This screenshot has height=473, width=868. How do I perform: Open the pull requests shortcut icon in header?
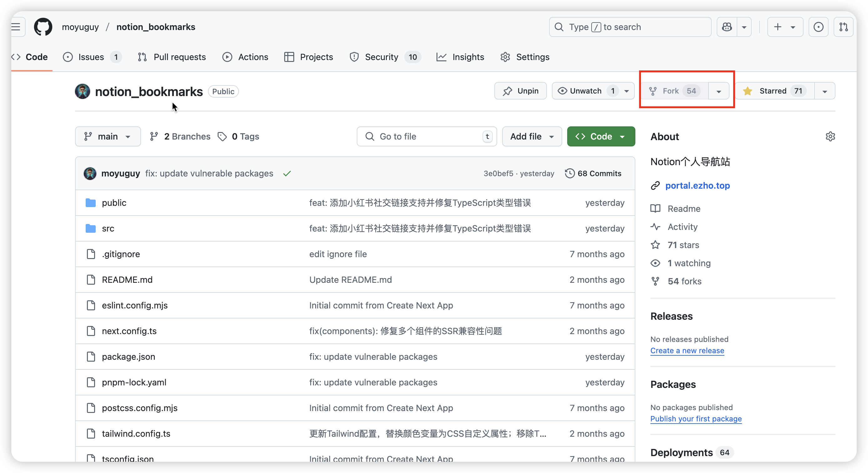point(843,27)
